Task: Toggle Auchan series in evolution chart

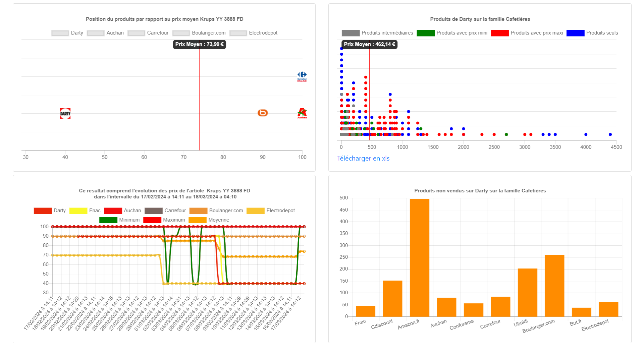Action: (122, 210)
